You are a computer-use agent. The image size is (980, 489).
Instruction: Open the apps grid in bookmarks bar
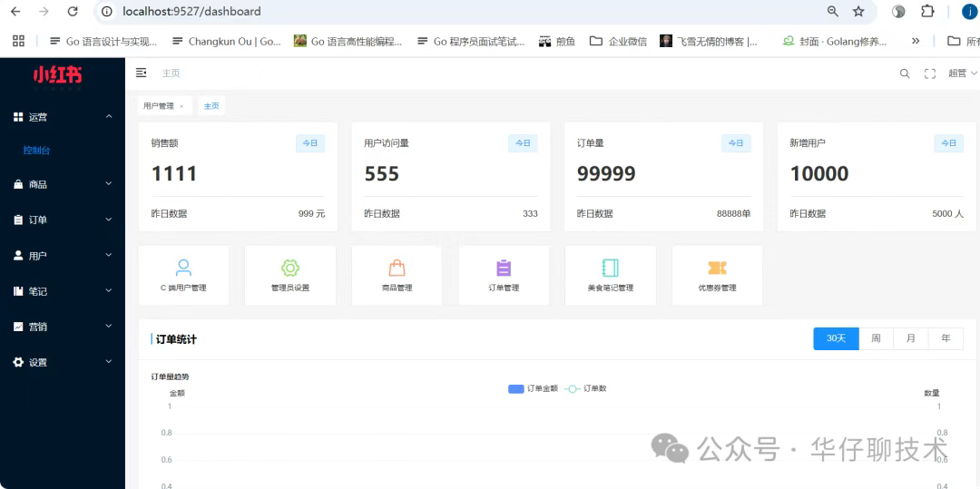(19, 41)
